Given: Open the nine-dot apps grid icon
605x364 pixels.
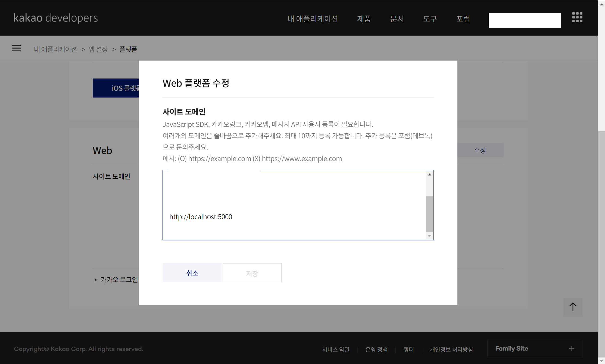Looking at the screenshot, I should coord(577,17).
